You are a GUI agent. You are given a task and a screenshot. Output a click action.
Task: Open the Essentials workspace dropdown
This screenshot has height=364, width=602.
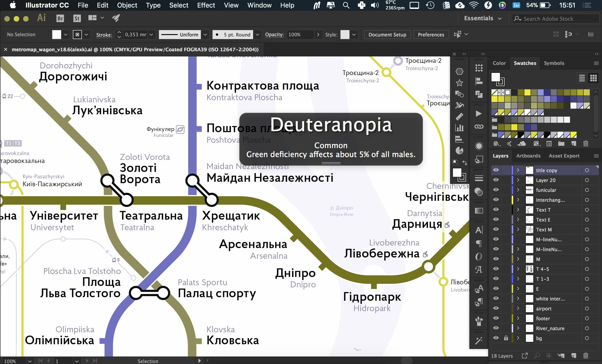click(483, 18)
